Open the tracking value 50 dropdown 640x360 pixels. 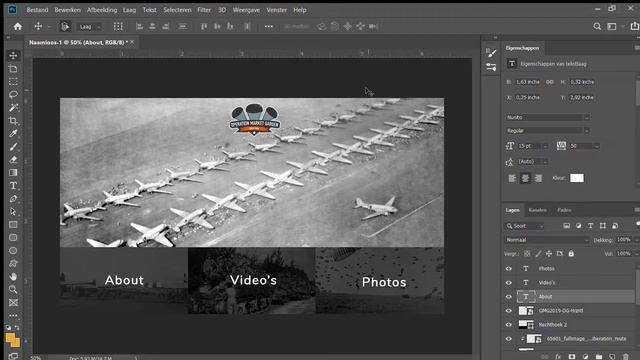(584, 146)
